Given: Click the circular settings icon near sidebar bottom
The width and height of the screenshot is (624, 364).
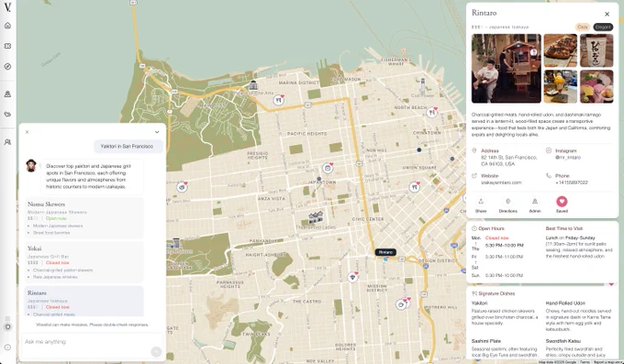Looking at the screenshot, I should tap(7, 326).
